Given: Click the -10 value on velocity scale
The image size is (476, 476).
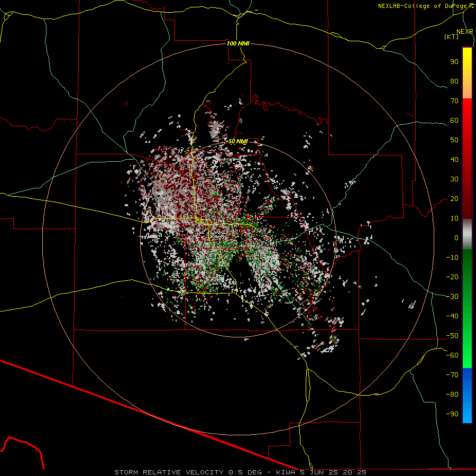Looking at the screenshot, I should point(452,258).
